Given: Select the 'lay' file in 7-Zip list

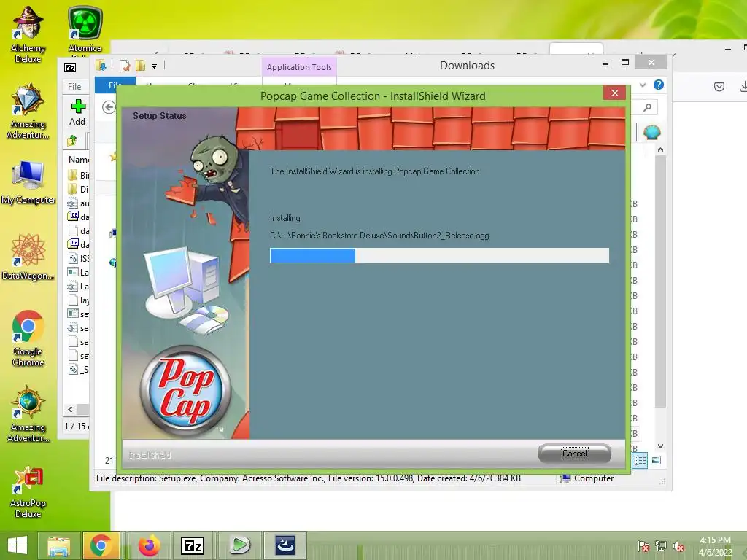Looking at the screenshot, I should tap(79, 300).
